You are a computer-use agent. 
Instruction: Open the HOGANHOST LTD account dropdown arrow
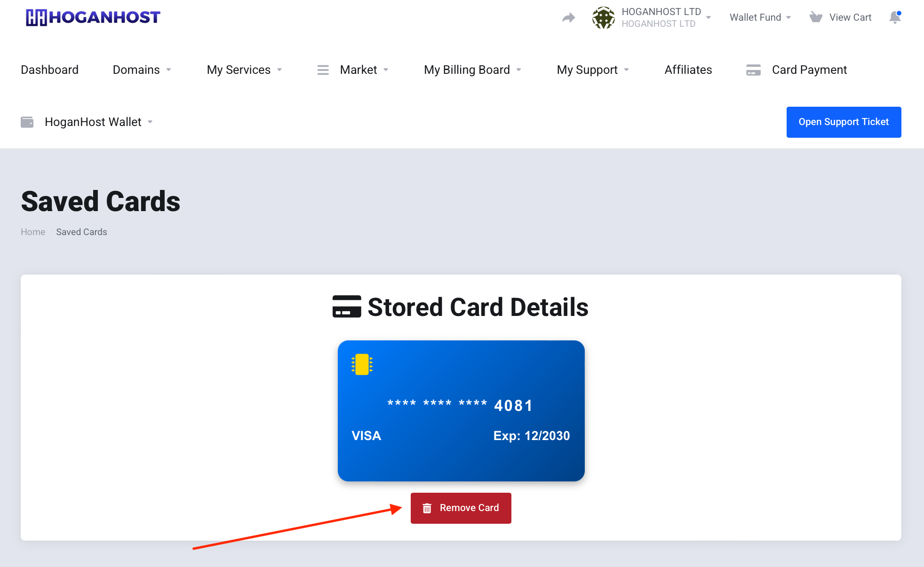[x=709, y=18]
